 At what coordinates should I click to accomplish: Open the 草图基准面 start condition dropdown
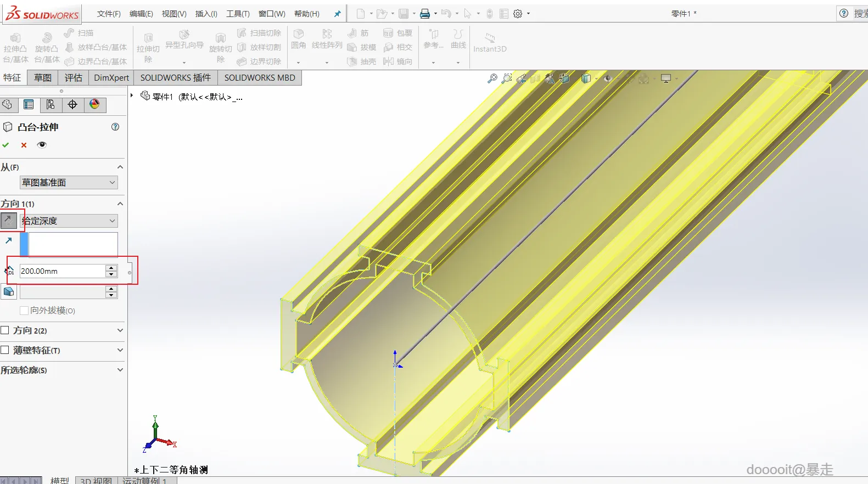point(69,182)
